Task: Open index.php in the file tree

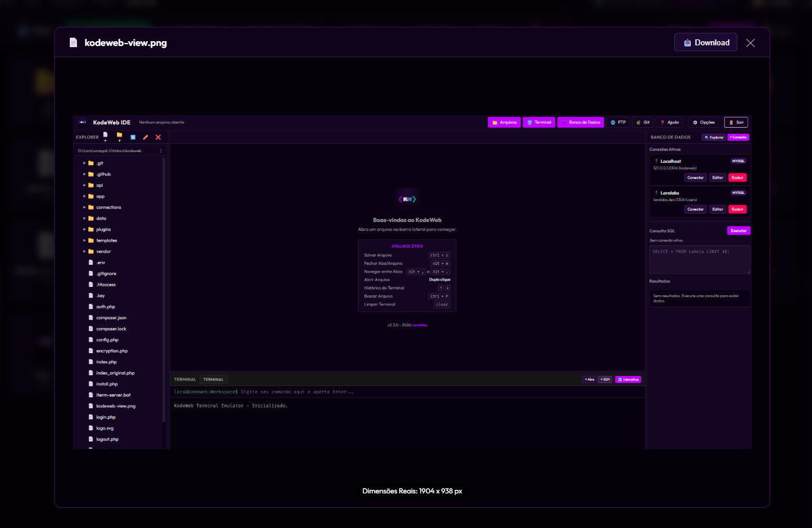Action: pyautogui.click(x=106, y=362)
